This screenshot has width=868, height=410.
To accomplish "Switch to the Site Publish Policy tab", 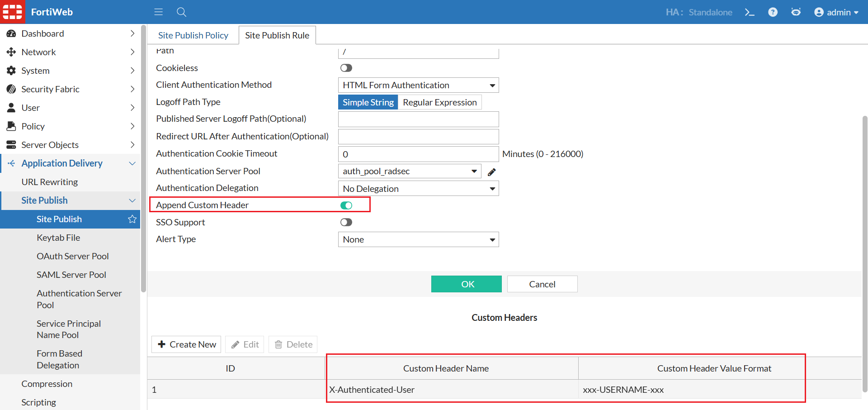I will pyautogui.click(x=193, y=35).
